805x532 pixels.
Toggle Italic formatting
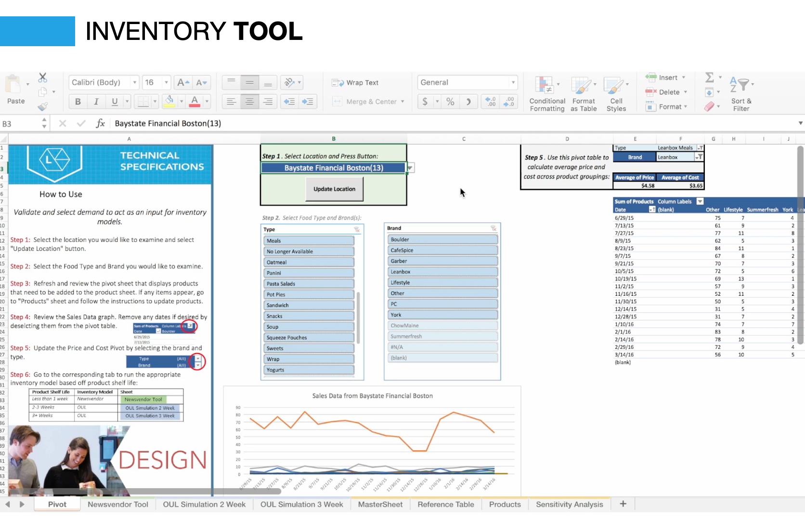[96, 101]
